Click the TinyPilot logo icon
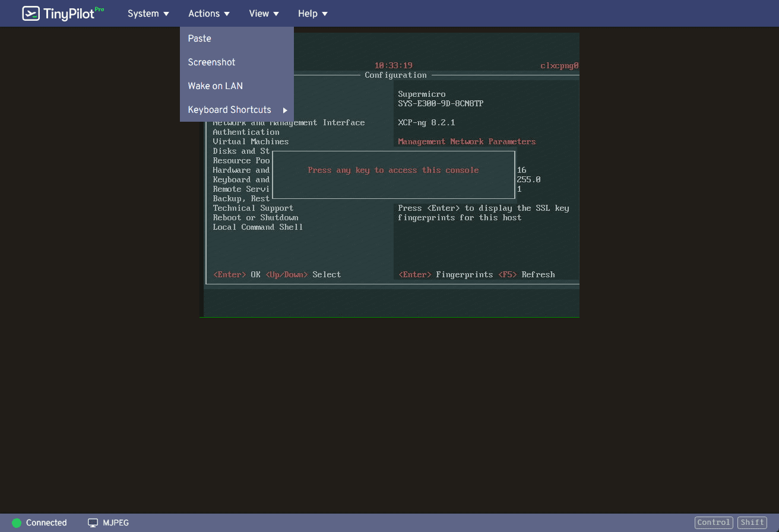Viewport: 779px width, 532px height. click(31, 13)
